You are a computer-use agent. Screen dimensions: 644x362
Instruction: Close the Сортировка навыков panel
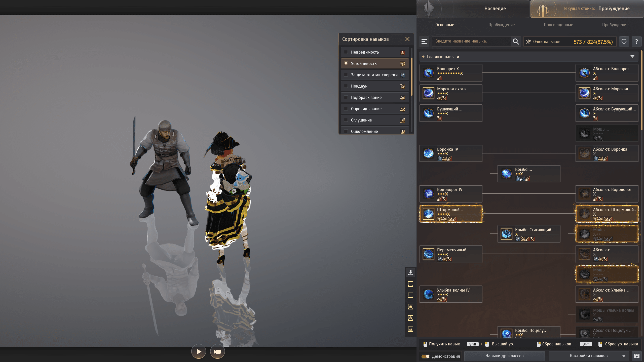(407, 39)
